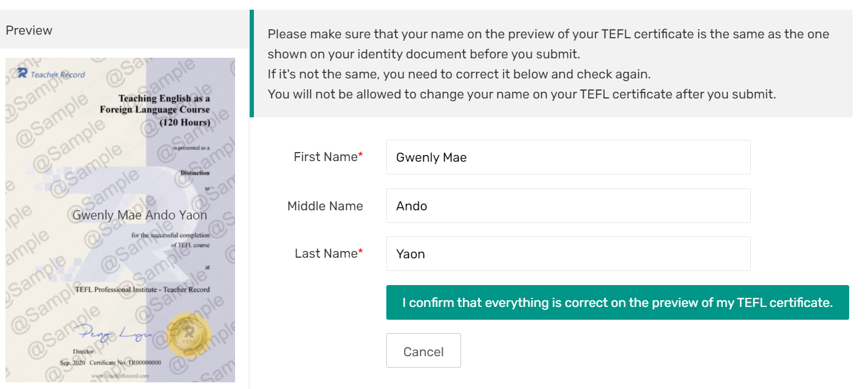
Task: Cancel the certificate confirmation
Action: tap(423, 350)
